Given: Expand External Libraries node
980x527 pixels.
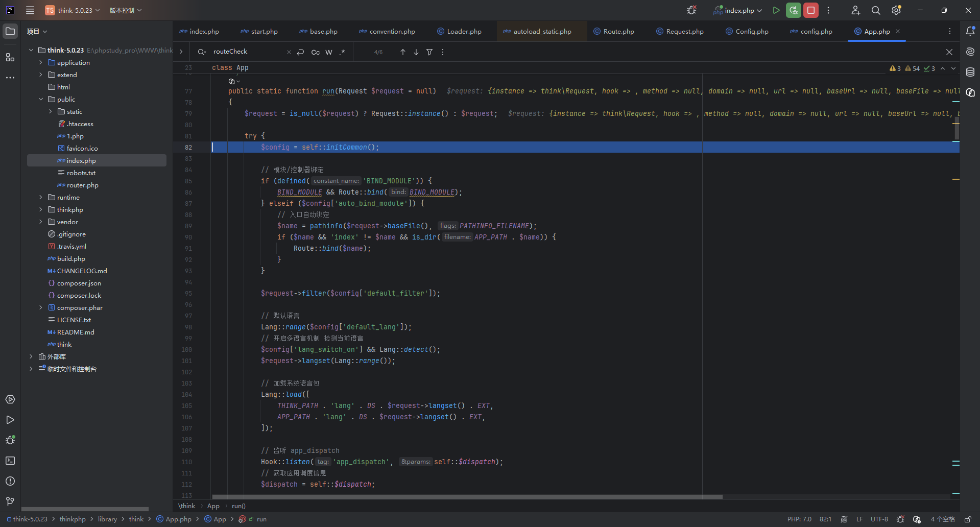Looking at the screenshot, I should point(31,356).
